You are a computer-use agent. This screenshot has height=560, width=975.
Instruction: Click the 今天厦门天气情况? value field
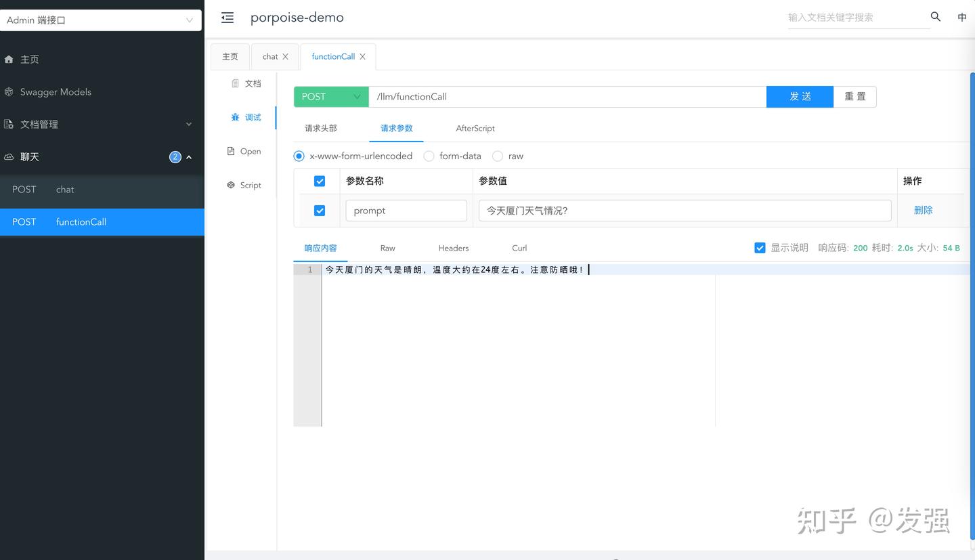click(x=685, y=211)
